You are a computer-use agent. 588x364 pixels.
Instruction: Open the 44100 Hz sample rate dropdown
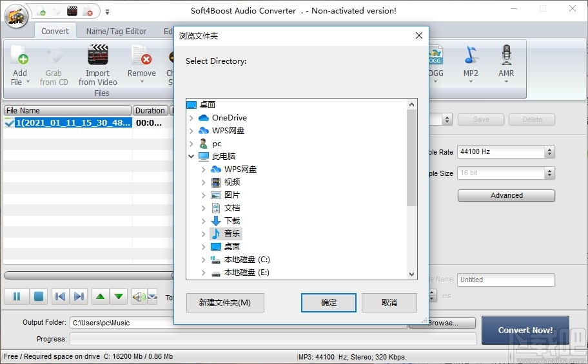coord(549,152)
